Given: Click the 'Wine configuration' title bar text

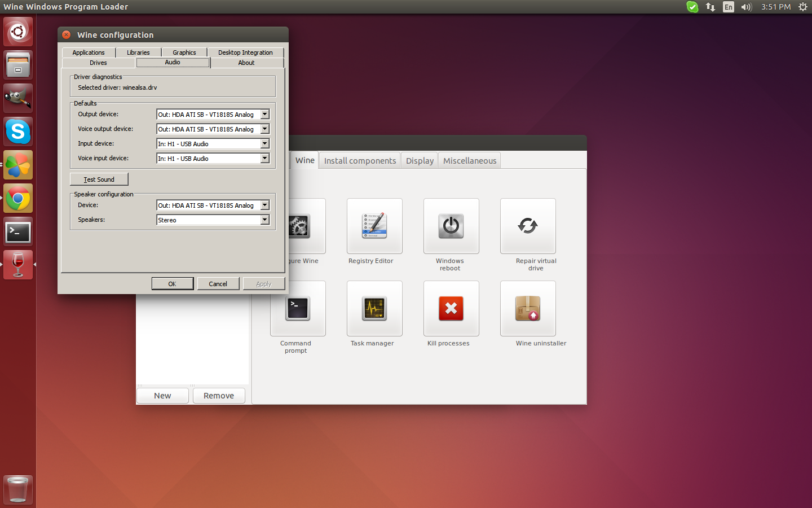Looking at the screenshot, I should (x=115, y=35).
